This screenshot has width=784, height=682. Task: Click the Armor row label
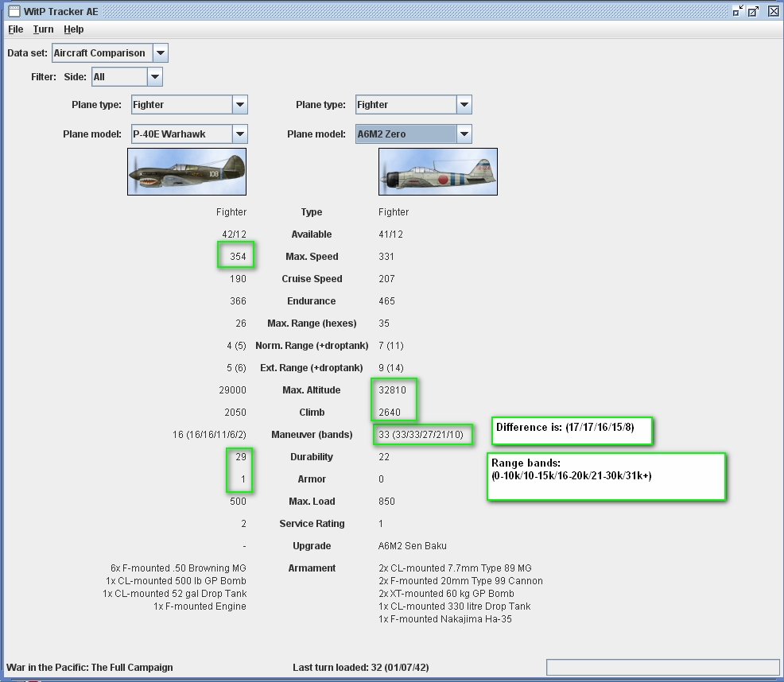tap(312, 479)
